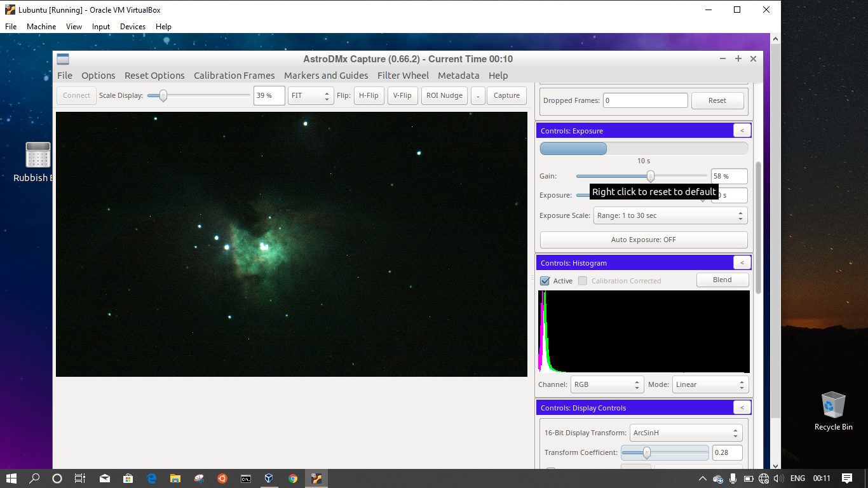This screenshot has width=868, height=488.
Task: Toggle the Active checkbox in the Histogram panel
Action: click(x=545, y=281)
